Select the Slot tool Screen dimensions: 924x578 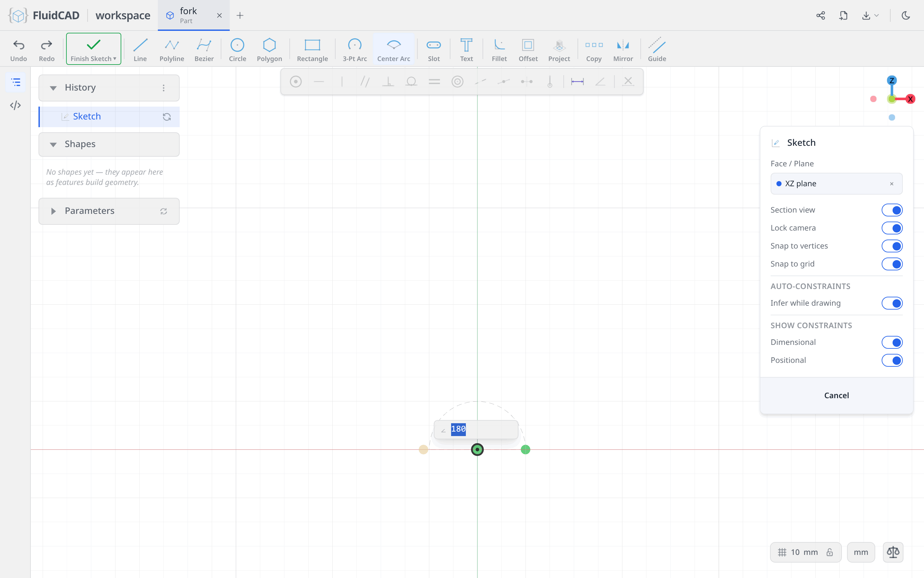[x=433, y=49]
